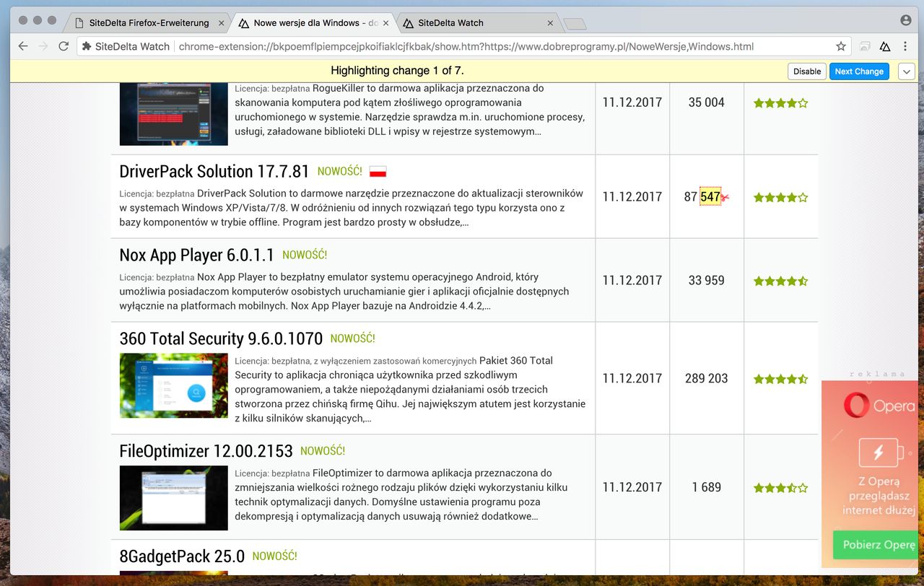This screenshot has height=586, width=924.
Task: Close the Nowe wersje dla Windows tab
Action: coord(386,23)
